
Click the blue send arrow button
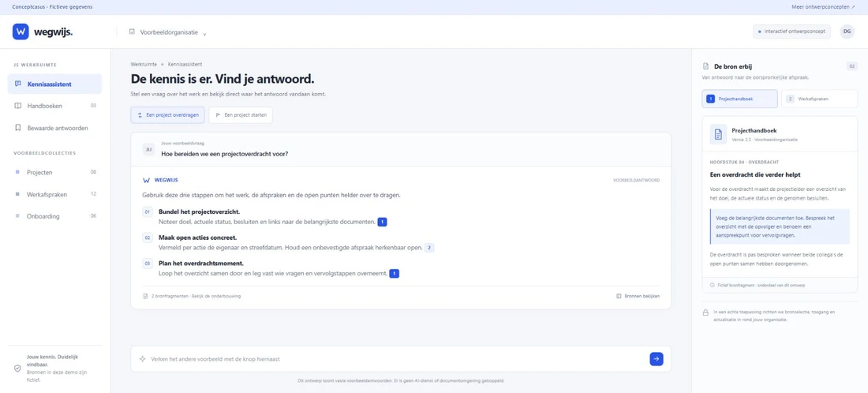[x=656, y=359]
